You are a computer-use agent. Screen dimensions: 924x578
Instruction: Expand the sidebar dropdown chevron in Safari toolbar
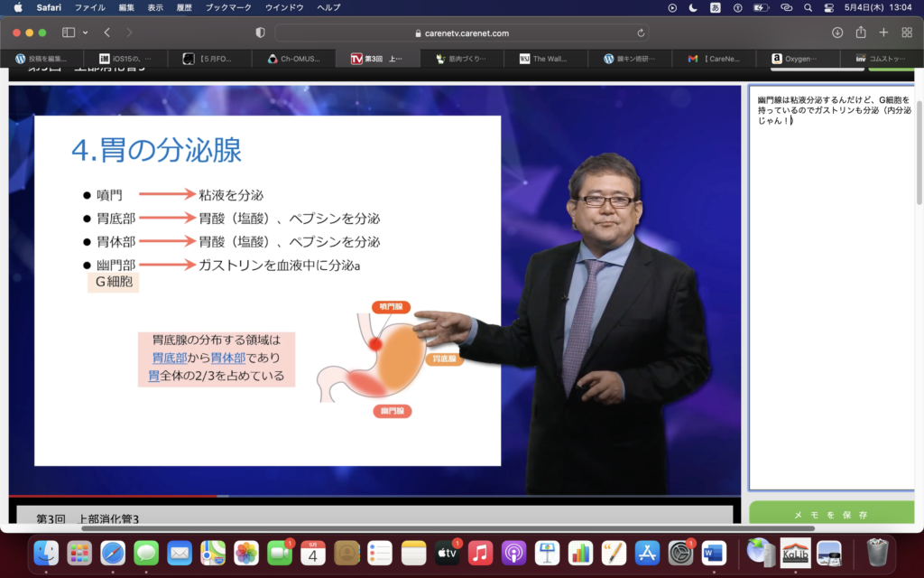[86, 33]
